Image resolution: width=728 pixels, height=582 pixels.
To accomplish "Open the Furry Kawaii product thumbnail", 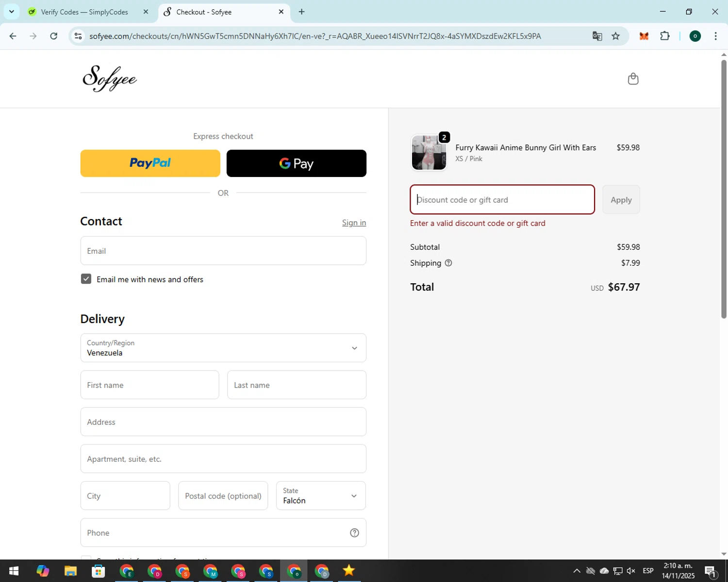I will [429, 152].
